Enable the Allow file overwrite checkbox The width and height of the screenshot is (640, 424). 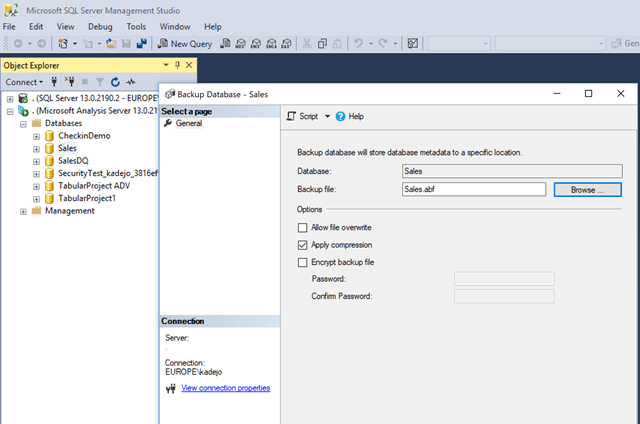pos(302,228)
